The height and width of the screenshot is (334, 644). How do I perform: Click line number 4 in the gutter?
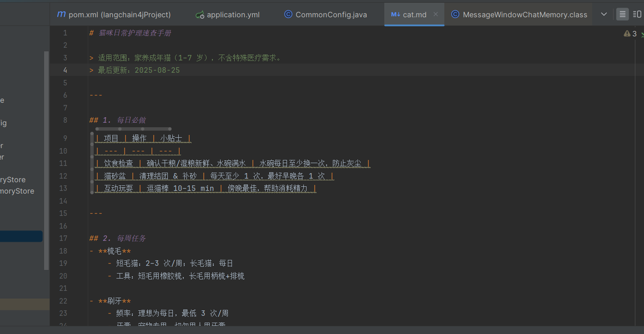tap(65, 70)
